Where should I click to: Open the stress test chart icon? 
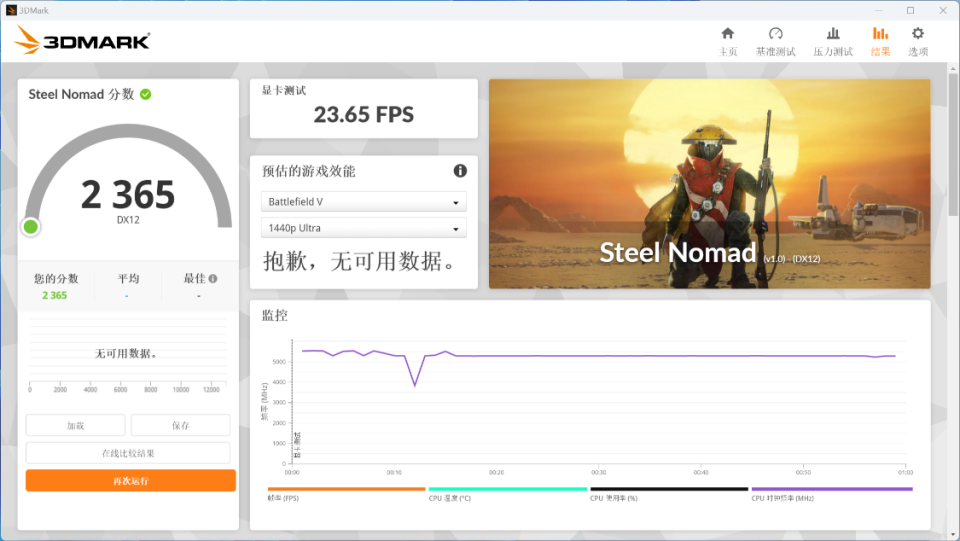833,34
